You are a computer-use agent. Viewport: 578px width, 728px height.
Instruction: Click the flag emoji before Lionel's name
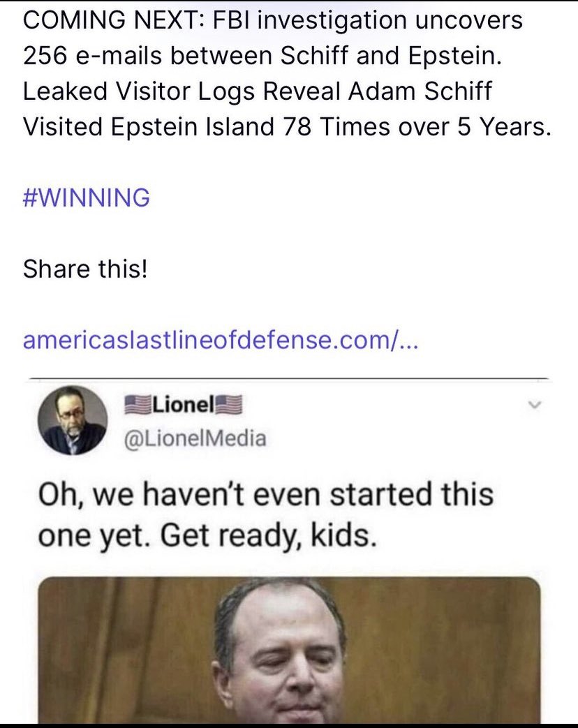point(138,404)
